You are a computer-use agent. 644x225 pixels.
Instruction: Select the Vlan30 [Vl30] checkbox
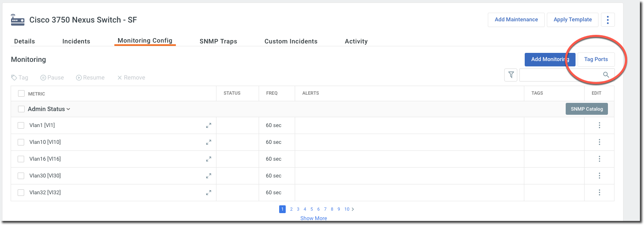[21, 176]
